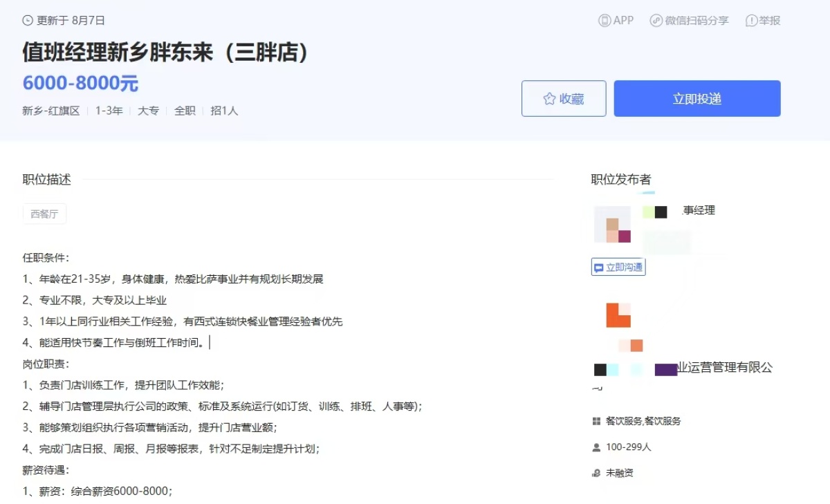Click the person icon beside 100-299人
Screen dimensions: 830x504
point(596,447)
